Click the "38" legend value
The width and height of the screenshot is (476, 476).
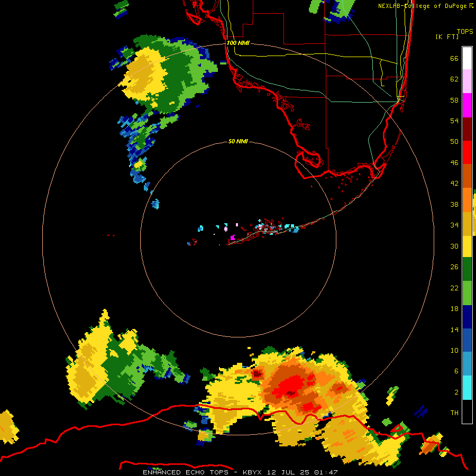tap(454, 204)
